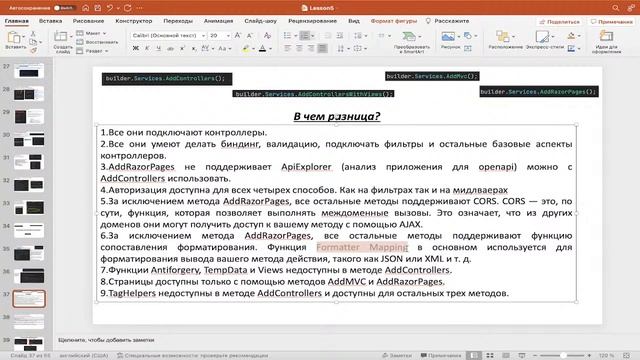Viewport: 640px width, 360px height.
Task: Open the shapes gallery icon
Action: (x=468, y=36)
